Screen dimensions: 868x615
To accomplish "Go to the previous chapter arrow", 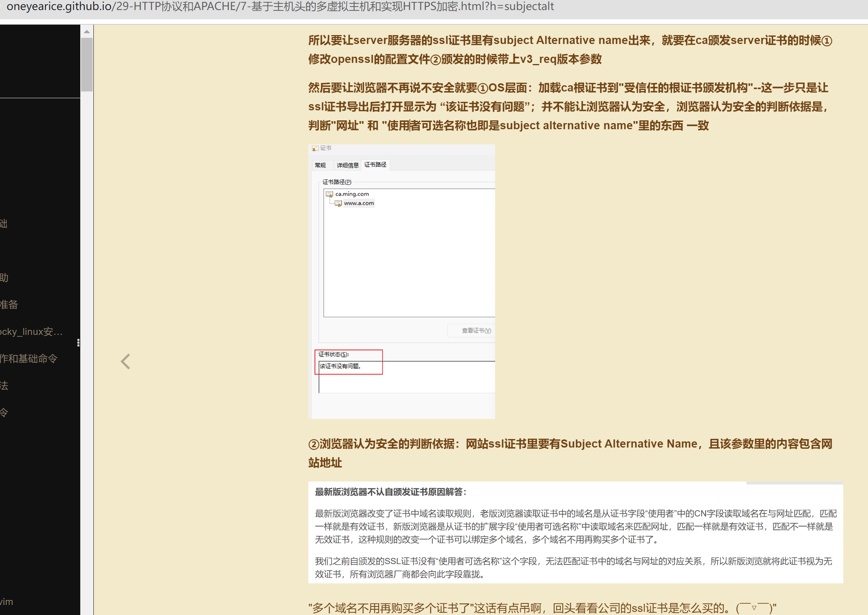I will tap(125, 362).
